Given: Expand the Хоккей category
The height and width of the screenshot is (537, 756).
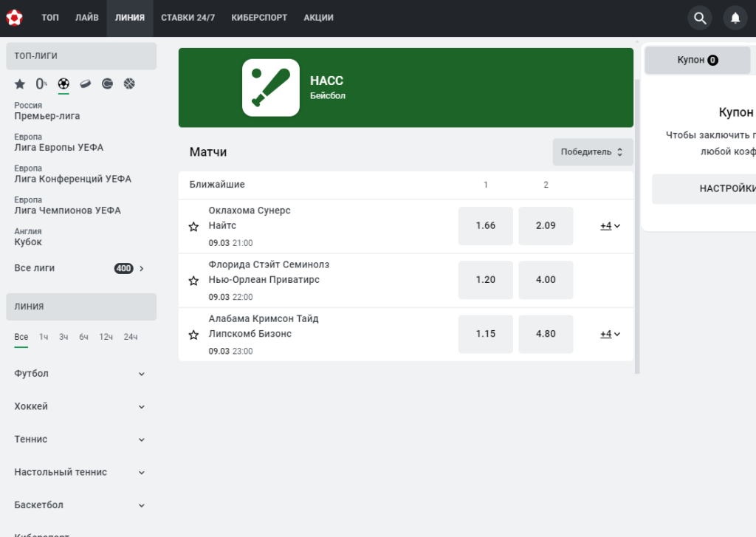Looking at the screenshot, I should [80, 406].
